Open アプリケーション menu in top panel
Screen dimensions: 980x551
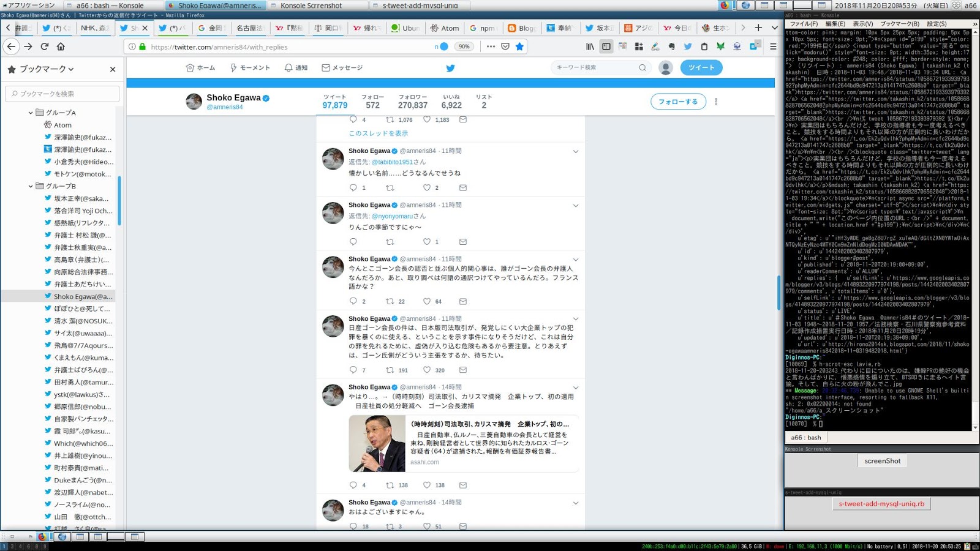[x=28, y=5]
